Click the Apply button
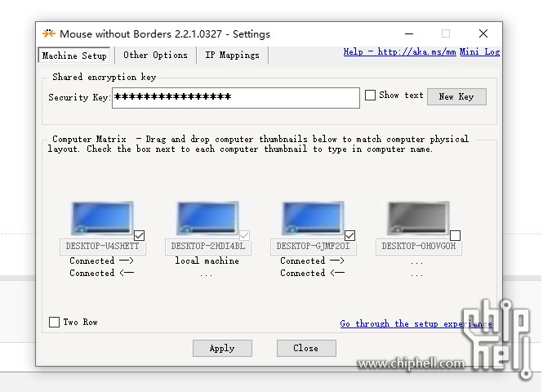The width and height of the screenshot is (543, 392). point(222,348)
